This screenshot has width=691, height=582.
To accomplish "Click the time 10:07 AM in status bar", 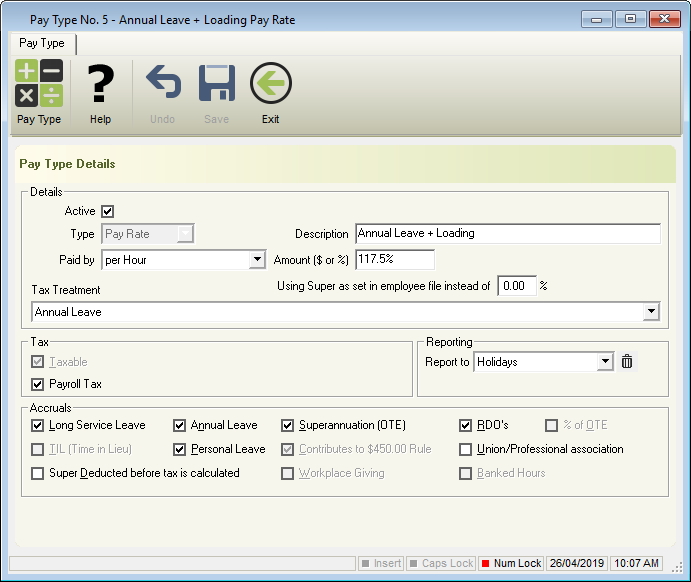I will tap(636, 563).
